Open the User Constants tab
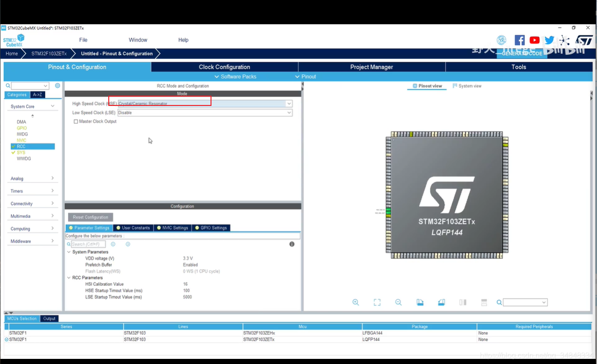The height and width of the screenshot is (364, 598). coord(133,228)
